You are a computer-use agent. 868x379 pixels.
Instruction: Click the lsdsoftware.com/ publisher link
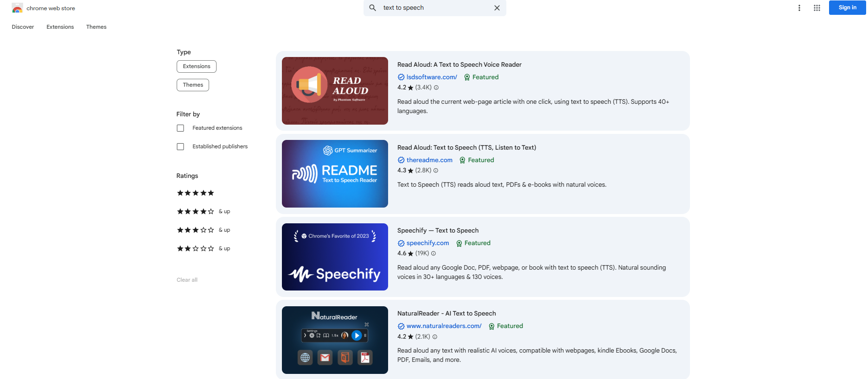[x=432, y=77]
